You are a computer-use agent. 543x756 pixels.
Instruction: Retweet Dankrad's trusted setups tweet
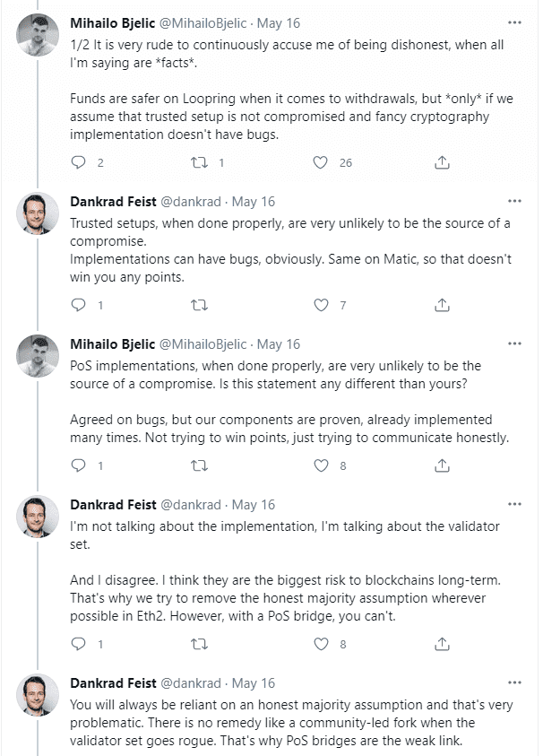click(x=200, y=305)
